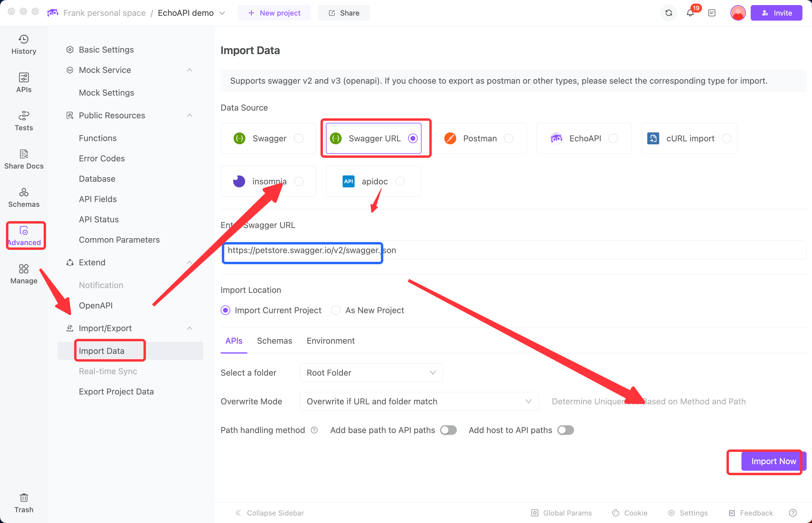Open the History sidebar icon
Image resolution: width=812 pixels, height=523 pixels.
23,45
